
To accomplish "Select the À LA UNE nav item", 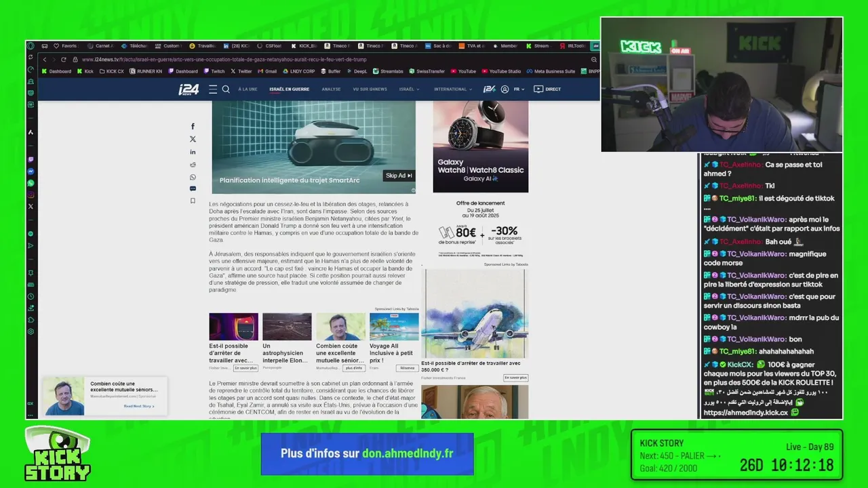I will [x=248, y=89].
